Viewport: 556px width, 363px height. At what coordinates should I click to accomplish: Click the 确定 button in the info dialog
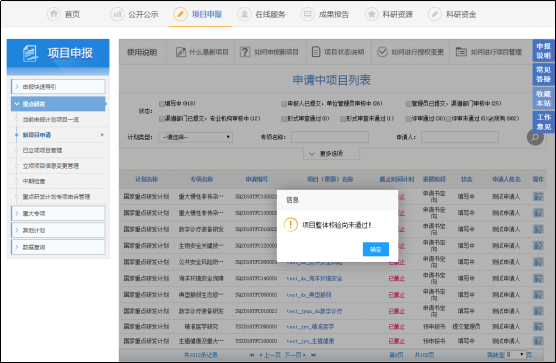tap(376, 249)
